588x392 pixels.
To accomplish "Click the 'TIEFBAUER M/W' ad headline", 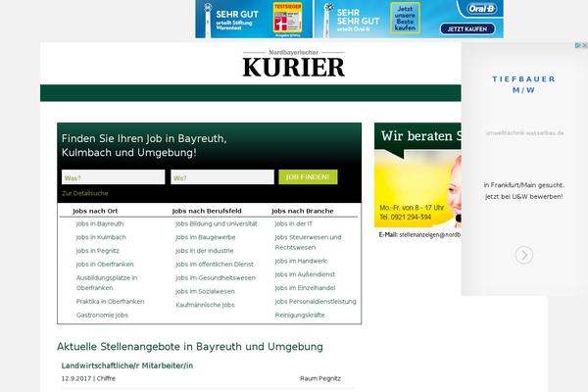I will coord(523,84).
